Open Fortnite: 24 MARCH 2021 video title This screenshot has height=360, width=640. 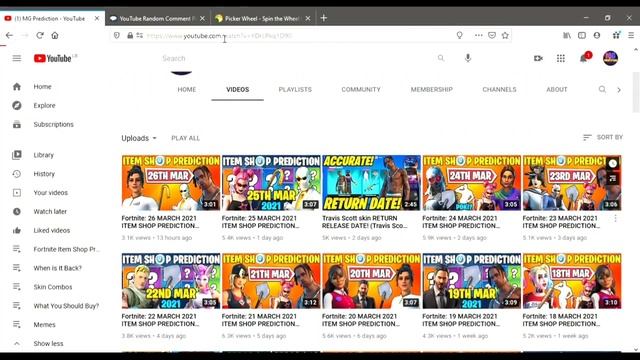click(x=460, y=222)
